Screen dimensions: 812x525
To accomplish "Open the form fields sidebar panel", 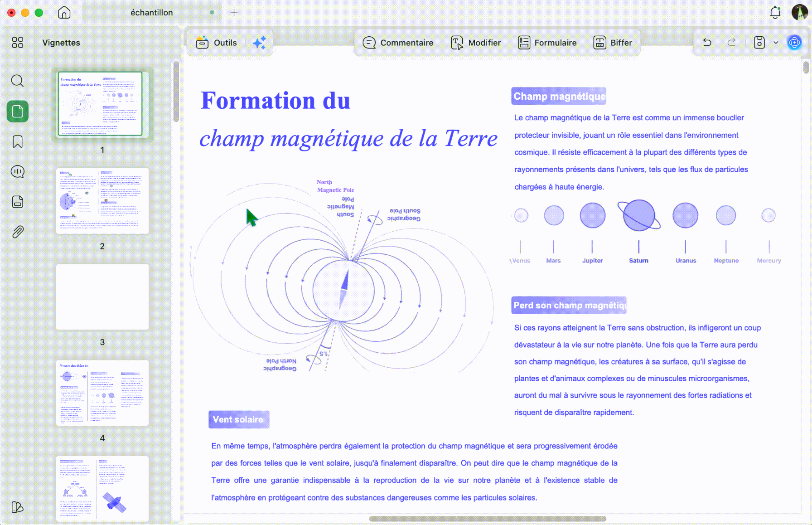I will [x=18, y=202].
